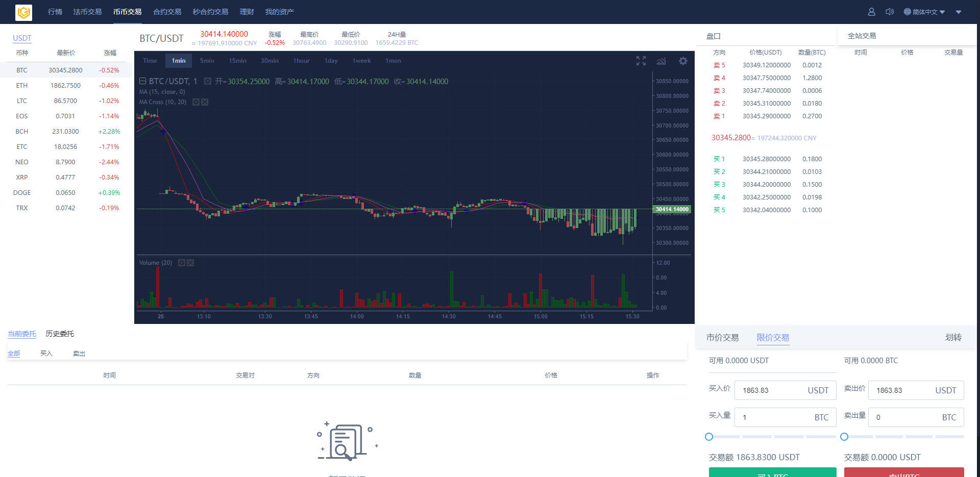980x477 pixels.
Task: Switch to 市价交易 tab
Action: coord(722,337)
